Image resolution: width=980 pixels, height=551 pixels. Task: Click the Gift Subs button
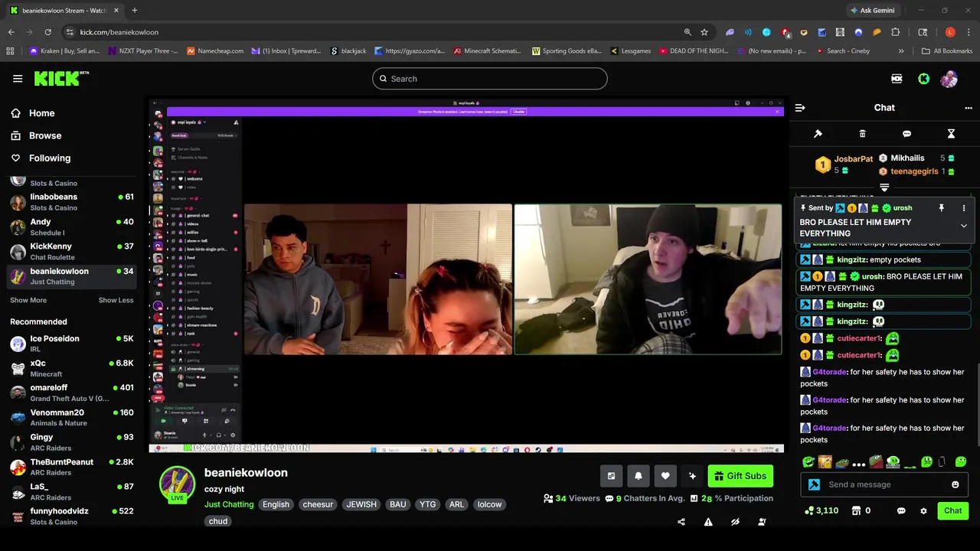(x=740, y=476)
